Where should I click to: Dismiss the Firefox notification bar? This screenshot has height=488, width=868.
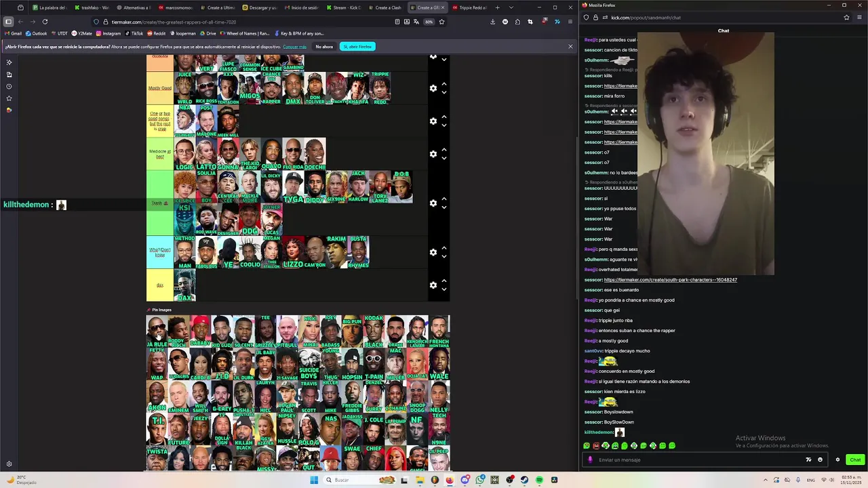(x=570, y=47)
